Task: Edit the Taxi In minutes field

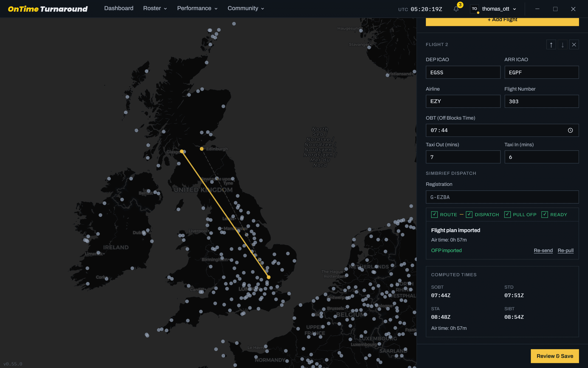Action: 542,157
